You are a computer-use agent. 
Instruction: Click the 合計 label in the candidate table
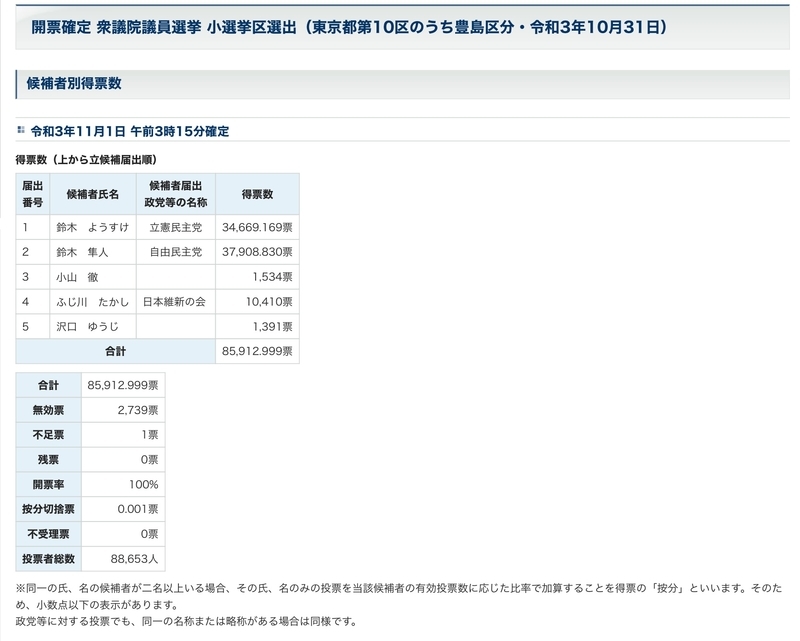click(115, 352)
